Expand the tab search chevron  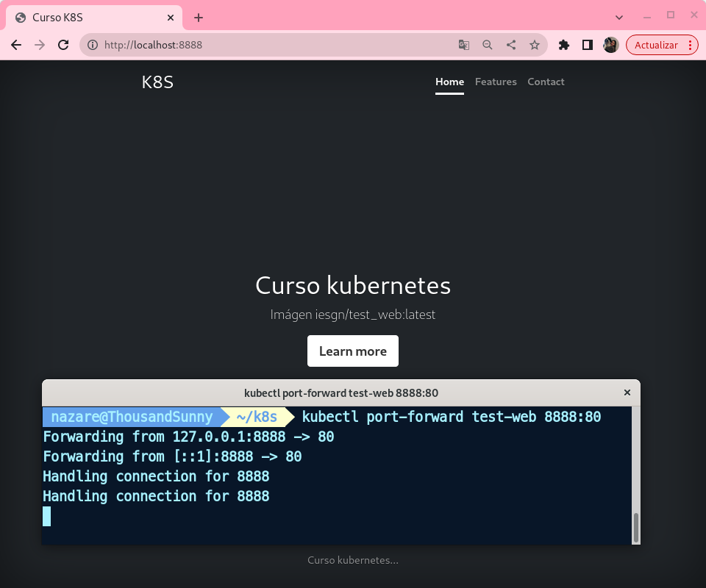pyautogui.click(x=619, y=17)
